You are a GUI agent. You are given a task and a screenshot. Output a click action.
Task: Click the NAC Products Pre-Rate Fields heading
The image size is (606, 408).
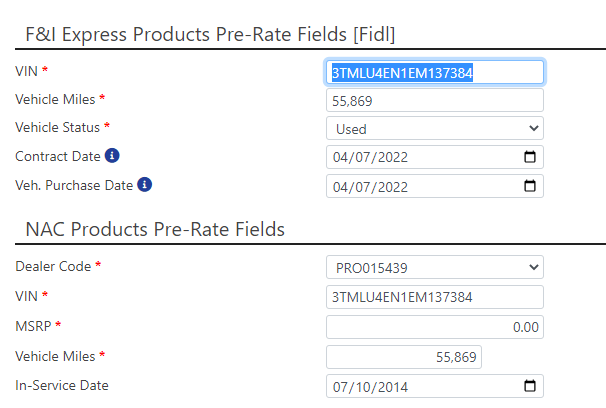coord(155,229)
